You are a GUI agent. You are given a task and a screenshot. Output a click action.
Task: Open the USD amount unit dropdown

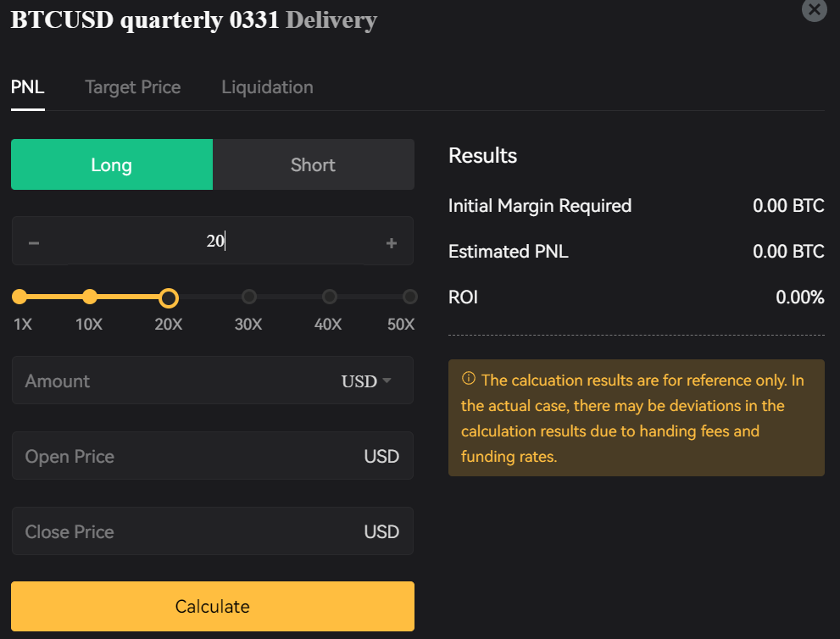(366, 381)
